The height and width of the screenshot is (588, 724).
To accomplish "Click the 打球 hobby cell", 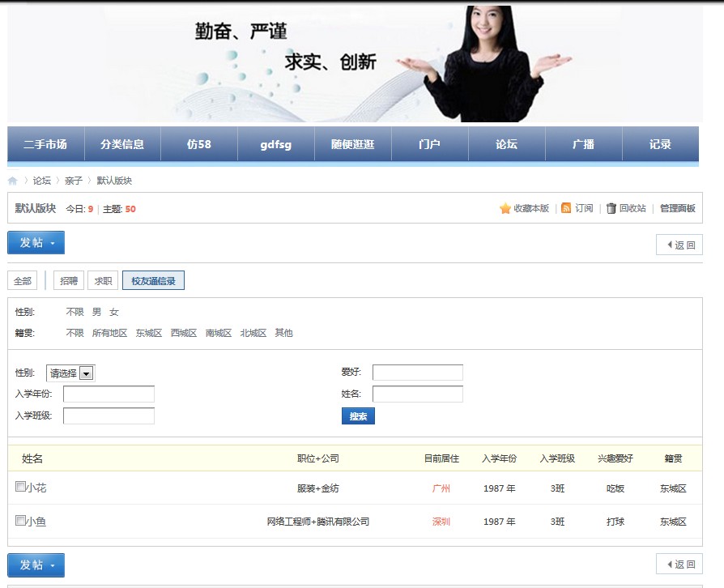I will pos(615,522).
